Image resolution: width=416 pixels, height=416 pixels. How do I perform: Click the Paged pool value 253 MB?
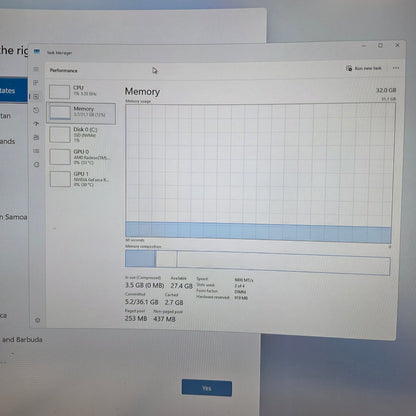pyautogui.click(x=136, y=318)
